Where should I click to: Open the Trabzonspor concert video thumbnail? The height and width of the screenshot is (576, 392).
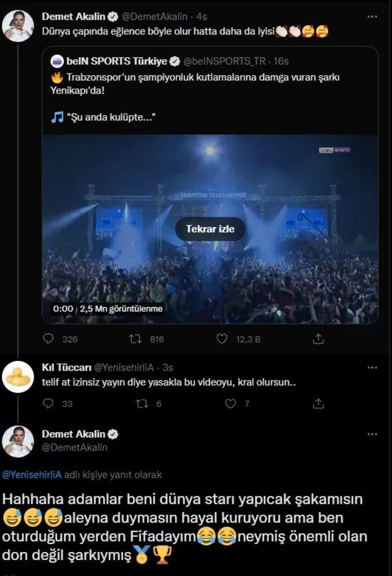pyautogui.click(x=210, y=229)
